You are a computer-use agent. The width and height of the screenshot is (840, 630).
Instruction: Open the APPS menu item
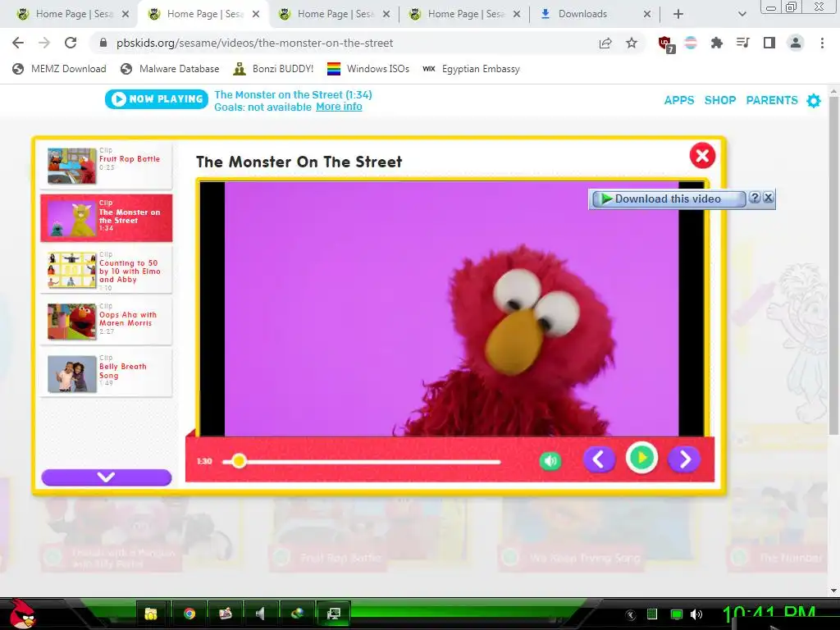[678, 100]
